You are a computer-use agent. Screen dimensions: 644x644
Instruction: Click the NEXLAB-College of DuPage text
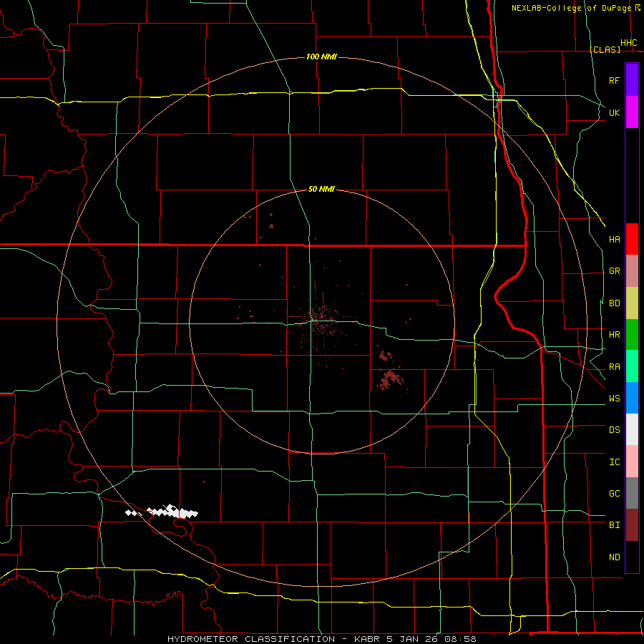pyautogui.click(x=572, y=8)
